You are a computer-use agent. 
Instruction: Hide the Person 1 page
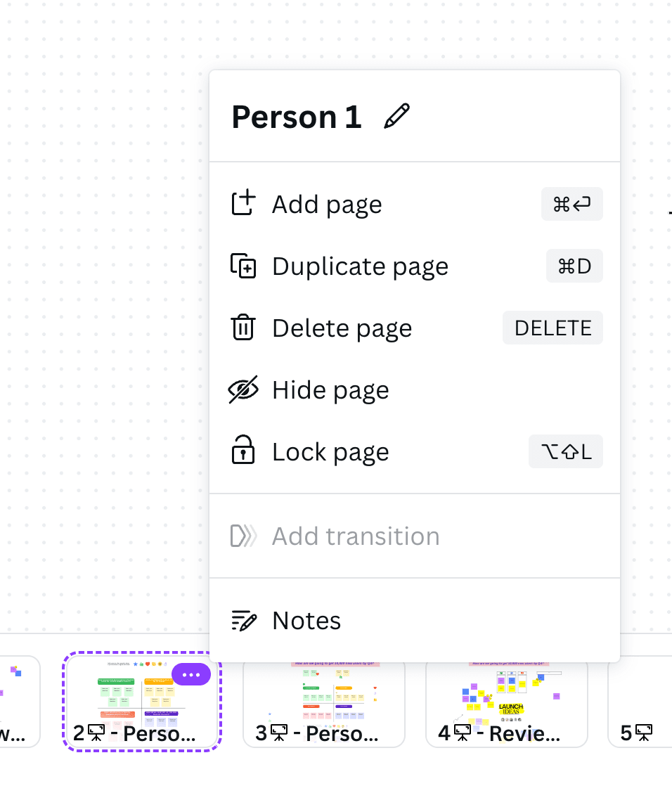coord(330,389)
